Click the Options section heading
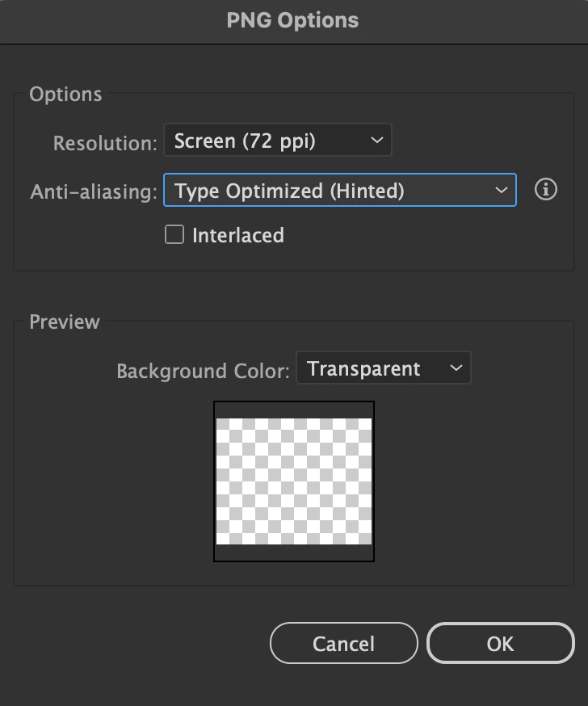Viewport: 588px width, 706px height. click(x=65, y=95)
